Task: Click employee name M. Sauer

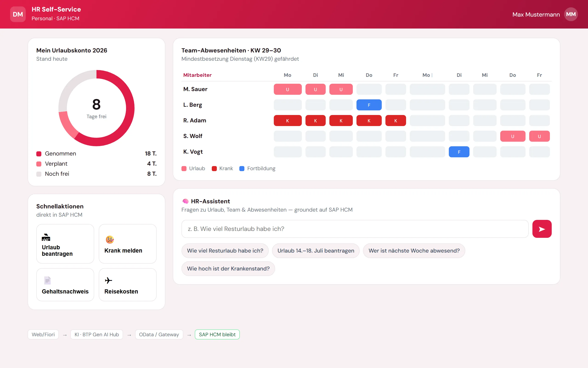Action: point(195,89)
